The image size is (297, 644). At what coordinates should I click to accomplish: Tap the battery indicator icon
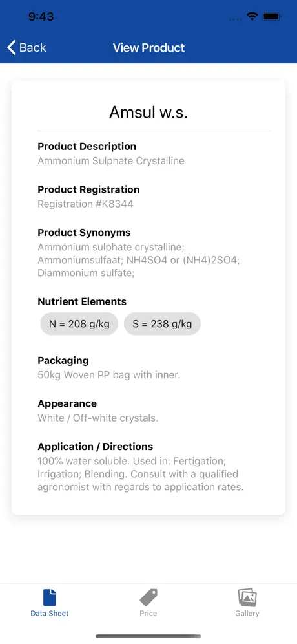pyautogui.click(x=272, y=16)
